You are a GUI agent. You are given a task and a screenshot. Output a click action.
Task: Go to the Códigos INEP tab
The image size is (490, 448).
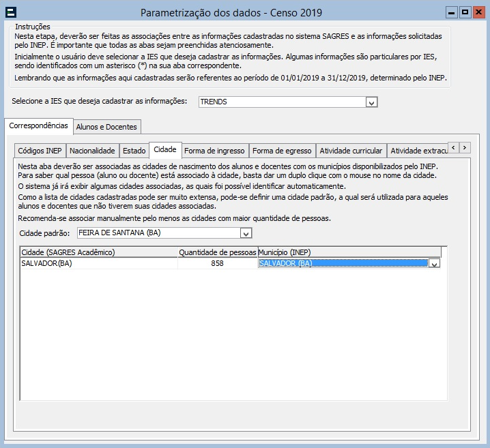tap(39, 151)
